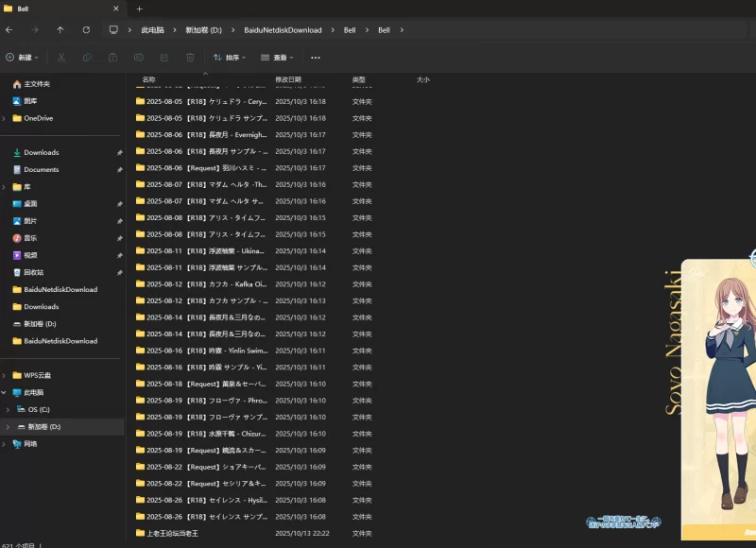The width and height of the screenshot is (756, 548).
Task: Select 回收站 in the navigation pane
Action: point(33,272)
